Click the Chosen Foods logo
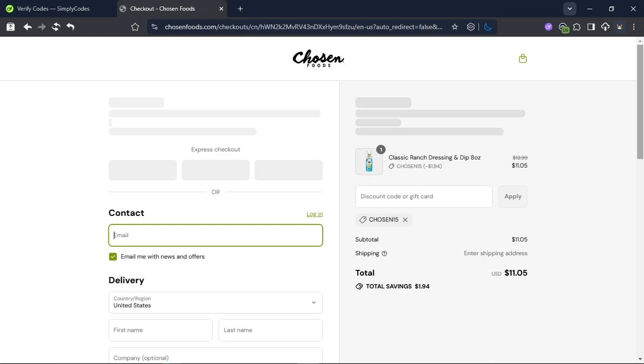The height and width of the screenshot is (364, 644). click(x=318, y=58)
